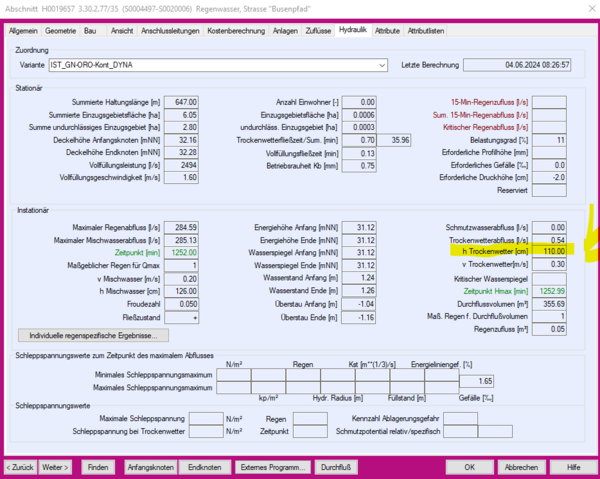Open the Geometrie tab
600x479 pixels.
[x=62, y=31]
